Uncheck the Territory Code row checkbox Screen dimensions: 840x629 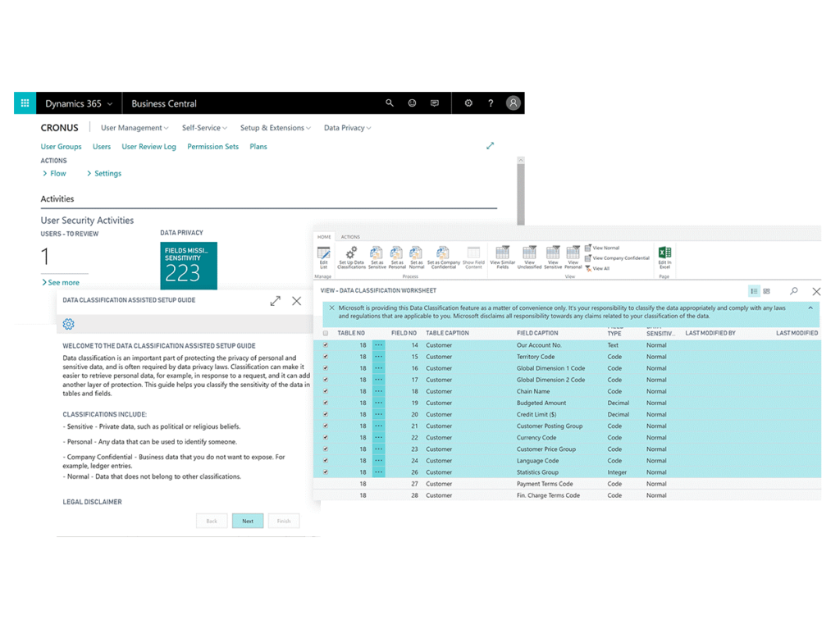coord(326,357)
